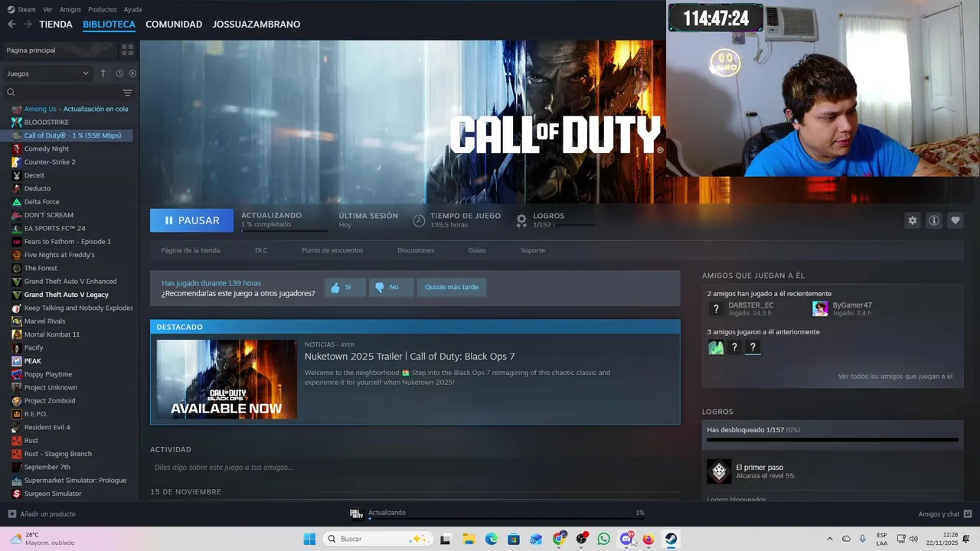The image size is (980, 551).
Task: Go to Página principal
Action: (31, 50)
